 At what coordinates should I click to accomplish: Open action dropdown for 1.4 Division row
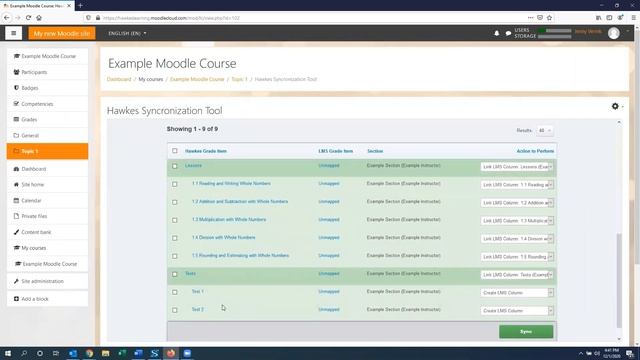[517, 239]
